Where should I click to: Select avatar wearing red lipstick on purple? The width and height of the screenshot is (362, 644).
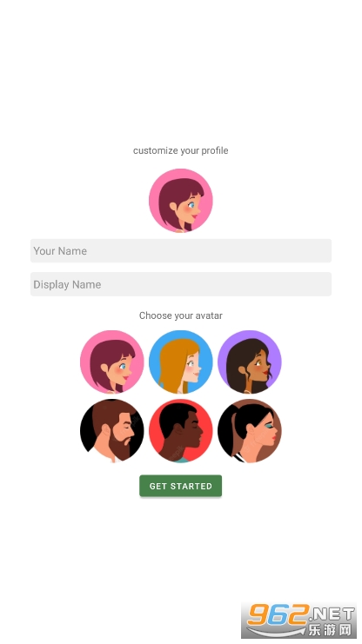pos(249,362)
